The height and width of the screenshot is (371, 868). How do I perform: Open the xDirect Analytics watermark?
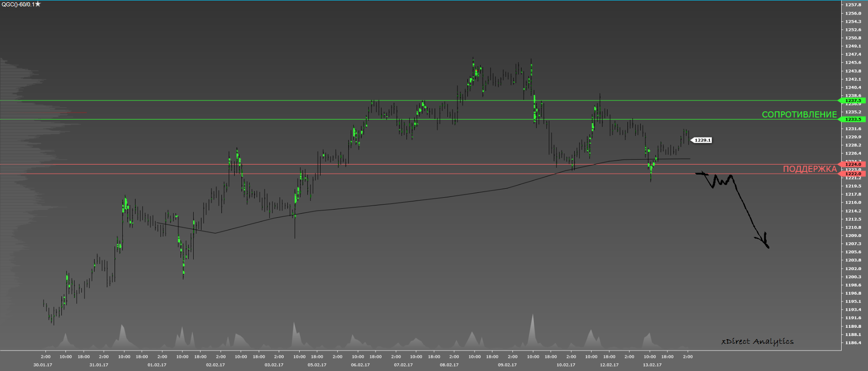tap(757, 341)
